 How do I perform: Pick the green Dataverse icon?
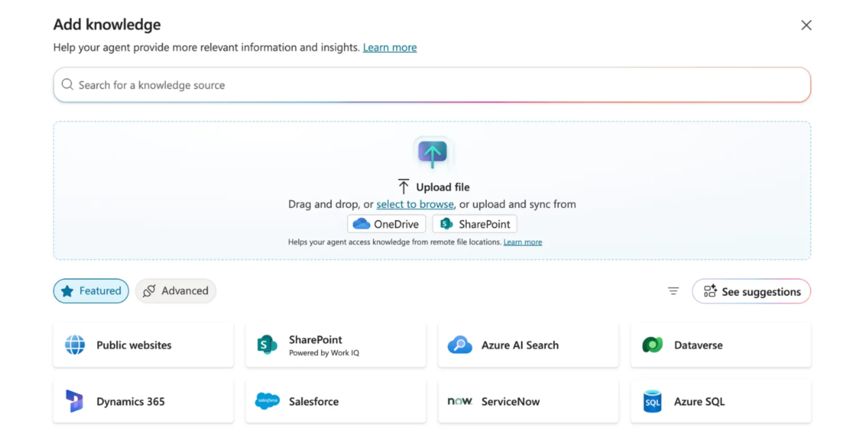coord(652,345)
